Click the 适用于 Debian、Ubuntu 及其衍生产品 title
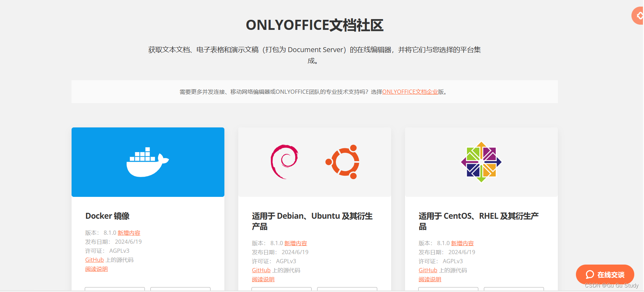Screen dimensions: 644x292 point(312,221)
